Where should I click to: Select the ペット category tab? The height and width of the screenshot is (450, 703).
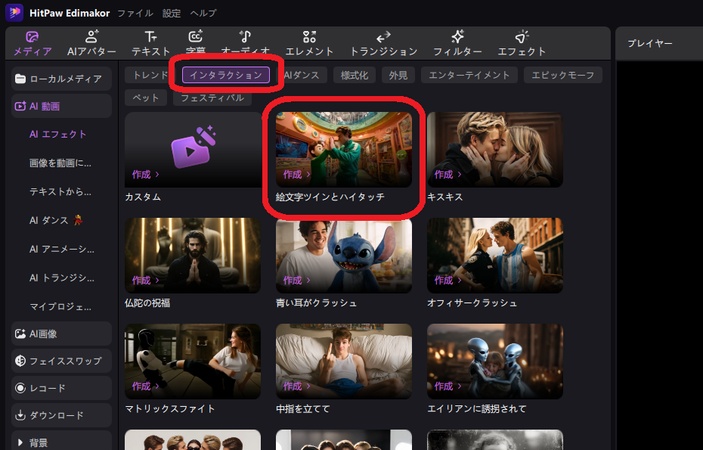(146, 98)
